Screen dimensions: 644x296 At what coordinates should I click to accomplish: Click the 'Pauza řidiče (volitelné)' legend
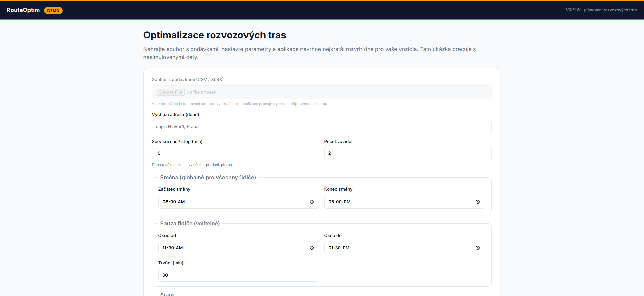[190, 224]
